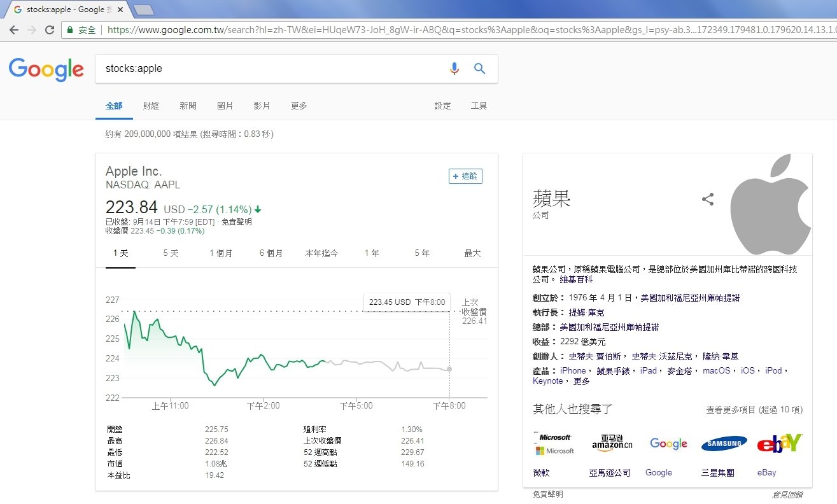Select the 1 年 chart range
Viewport: 837px width, 504px height.
(x=372, y=253)
